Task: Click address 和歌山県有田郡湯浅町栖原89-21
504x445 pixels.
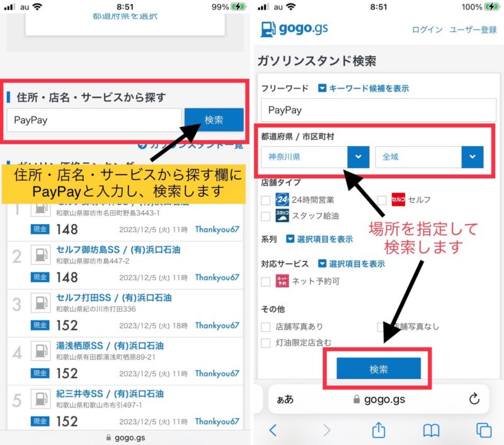Action: click(105, 357)
